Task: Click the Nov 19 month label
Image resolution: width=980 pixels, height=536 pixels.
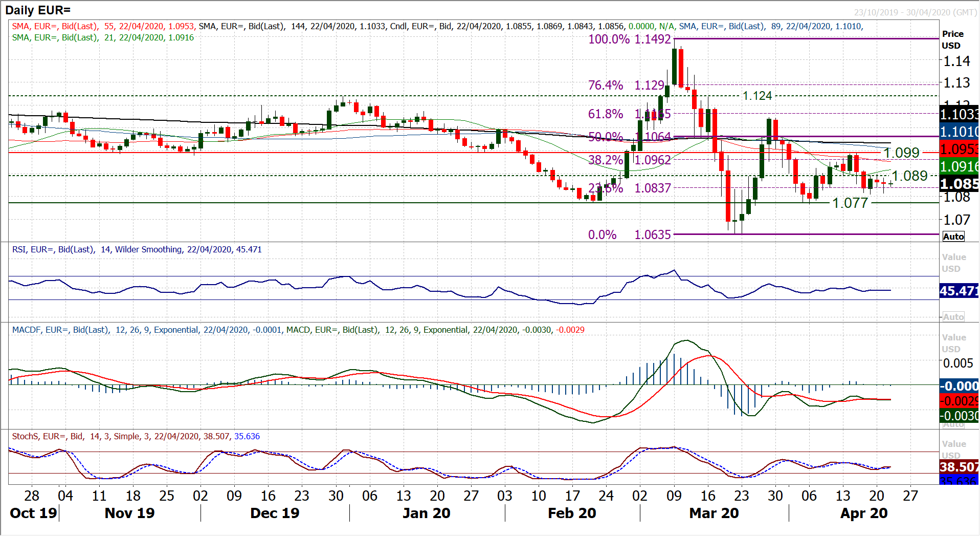Action: pyautogui.click(x=129, y=513)
